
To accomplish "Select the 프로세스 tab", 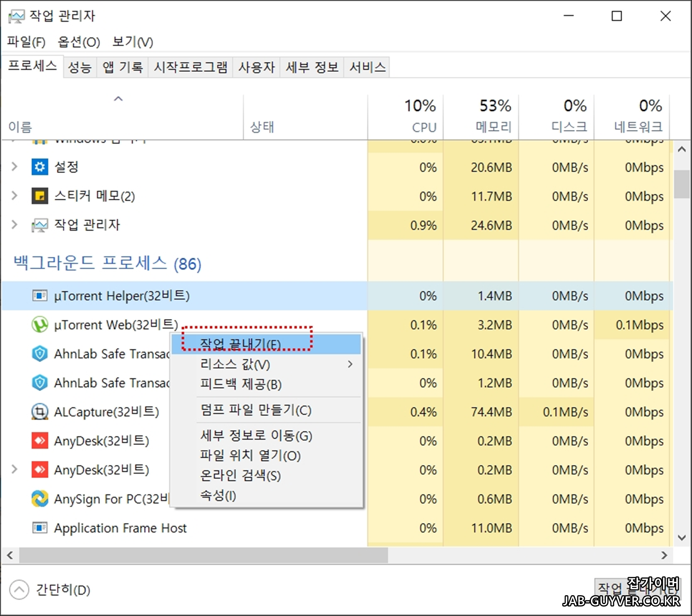I will (x=32, y=66).
